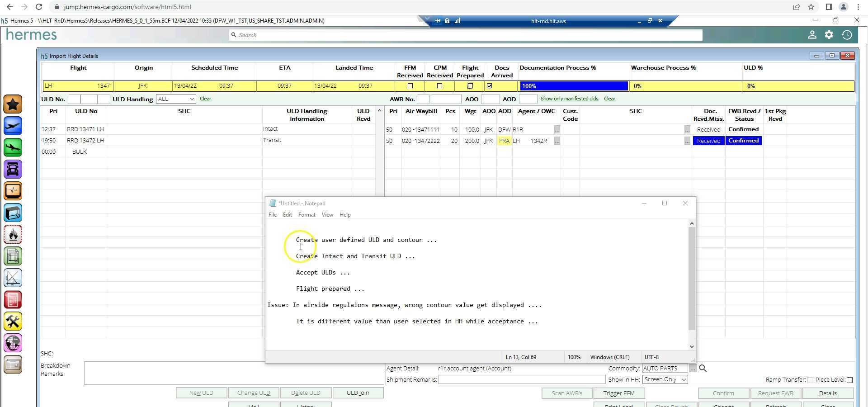Open the Format menu in Notepad
This screenshot has height=407, width=868.
[x=307, y=215]
